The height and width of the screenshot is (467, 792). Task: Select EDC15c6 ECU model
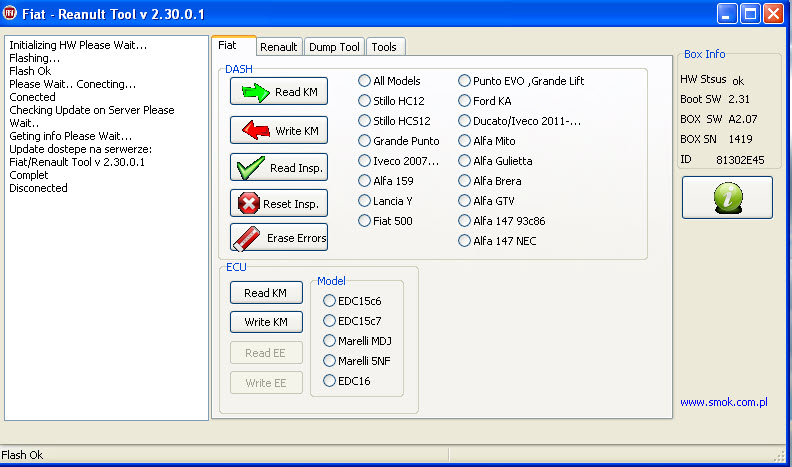point(352,301)
